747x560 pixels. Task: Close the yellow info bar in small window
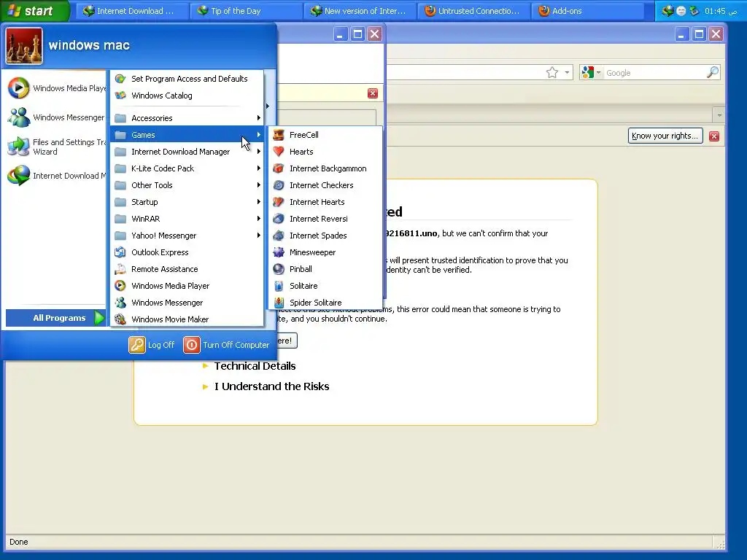coord(373,93)
